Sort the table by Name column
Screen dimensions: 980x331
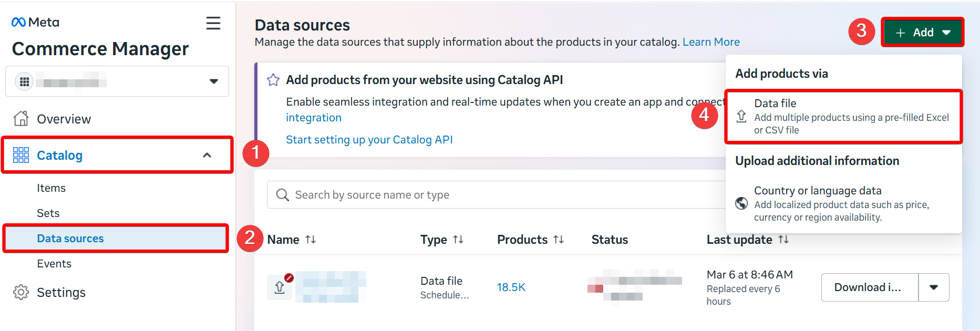click(x=311, y=240)
